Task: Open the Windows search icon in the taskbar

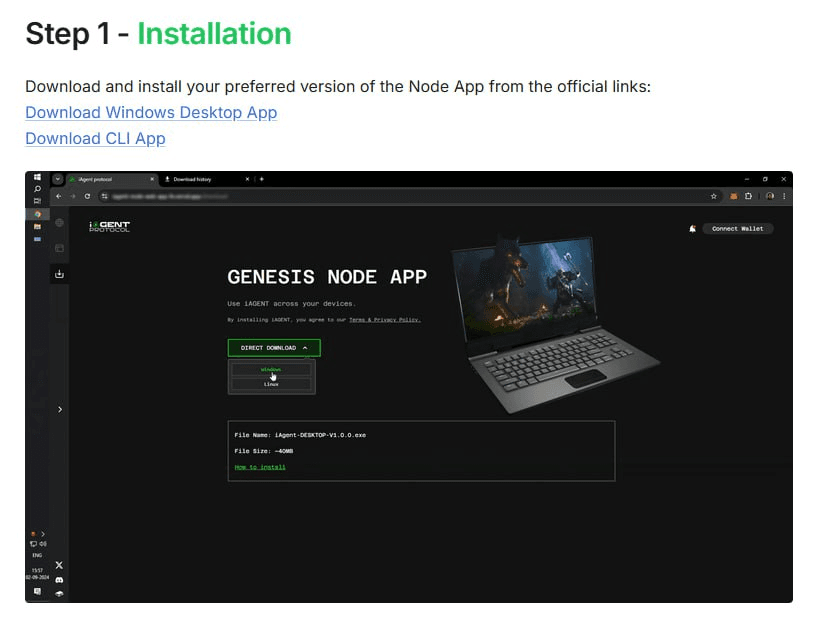Action: [37, 189]
